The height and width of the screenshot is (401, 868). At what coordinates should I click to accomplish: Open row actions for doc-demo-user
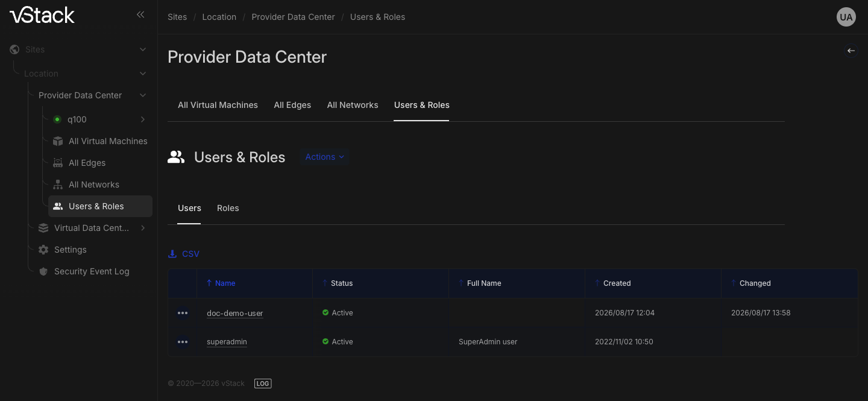click(183, 313)
